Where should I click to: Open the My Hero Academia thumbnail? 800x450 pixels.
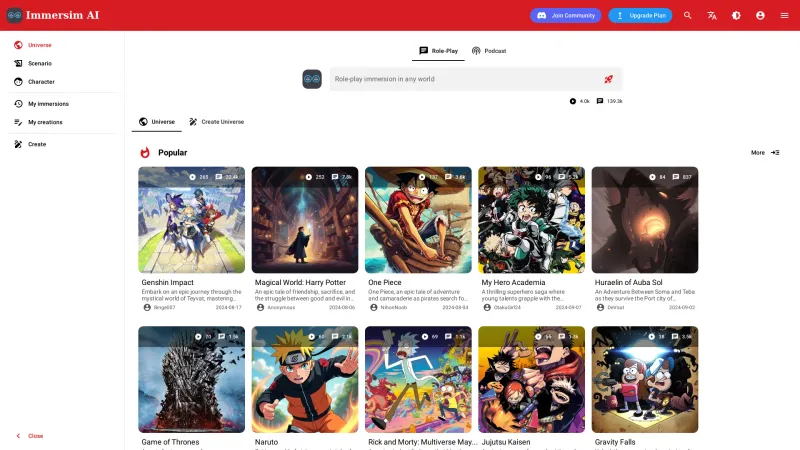click(x=532, y=220)
